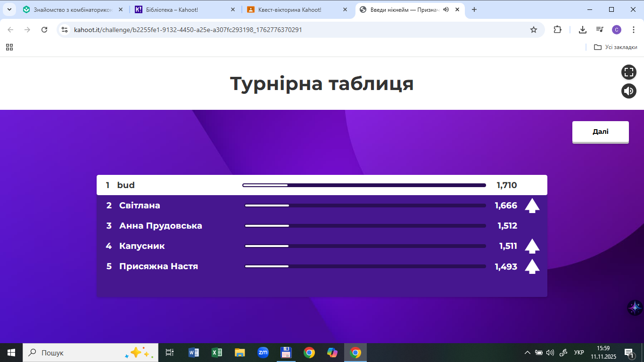The width and height of the screenshot is (644, 362).
Task: Open the Chrome profile avatar
Action: coord(616,30)
